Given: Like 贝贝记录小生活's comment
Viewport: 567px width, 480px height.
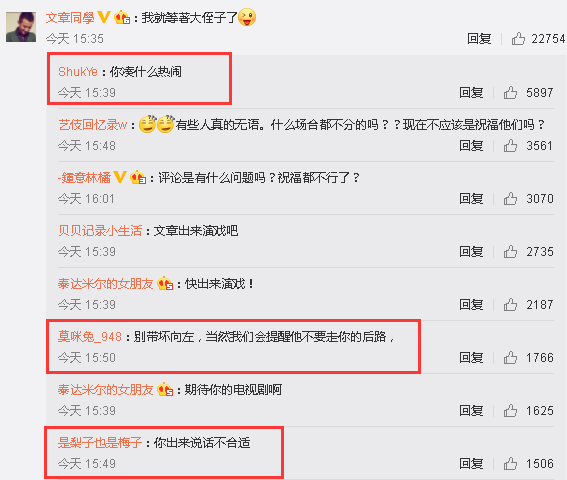Looking at the screenshot, I should click(510, 252).
